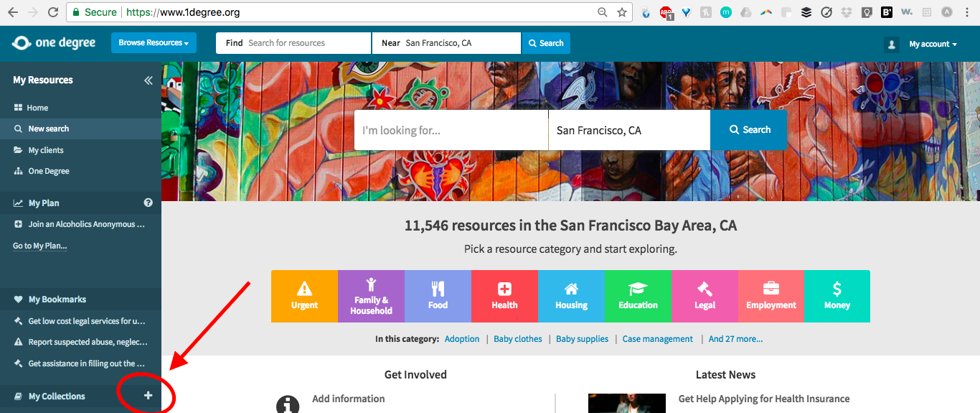Click the Add information heading
Screen dimensions: 980x413
tap(349, 399)
